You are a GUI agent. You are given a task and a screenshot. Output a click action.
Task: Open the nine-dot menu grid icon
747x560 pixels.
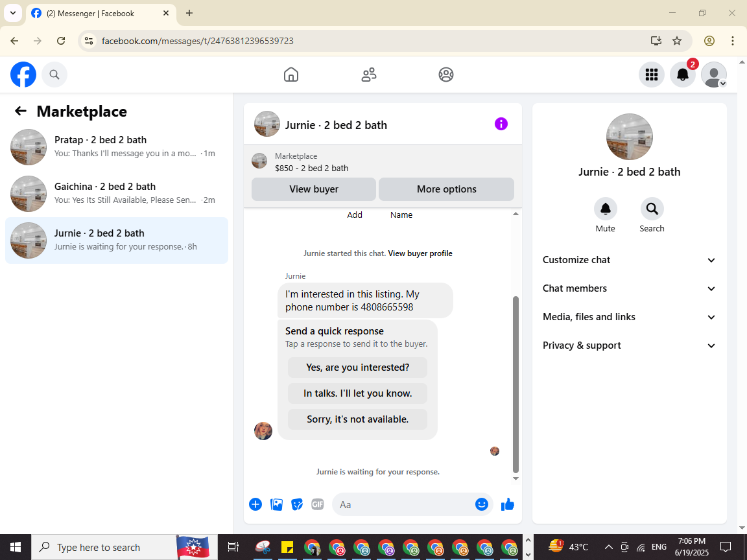tap(651, 75)
